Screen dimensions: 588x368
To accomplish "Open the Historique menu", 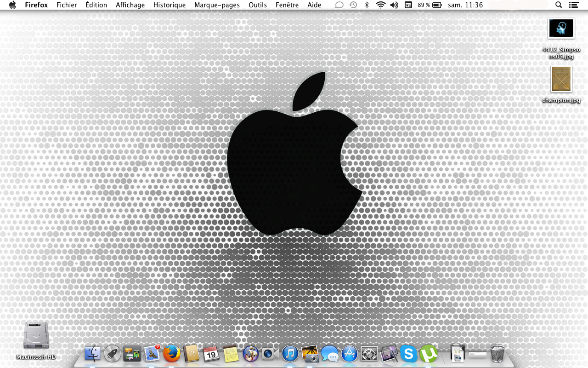I will click(170, 5).
